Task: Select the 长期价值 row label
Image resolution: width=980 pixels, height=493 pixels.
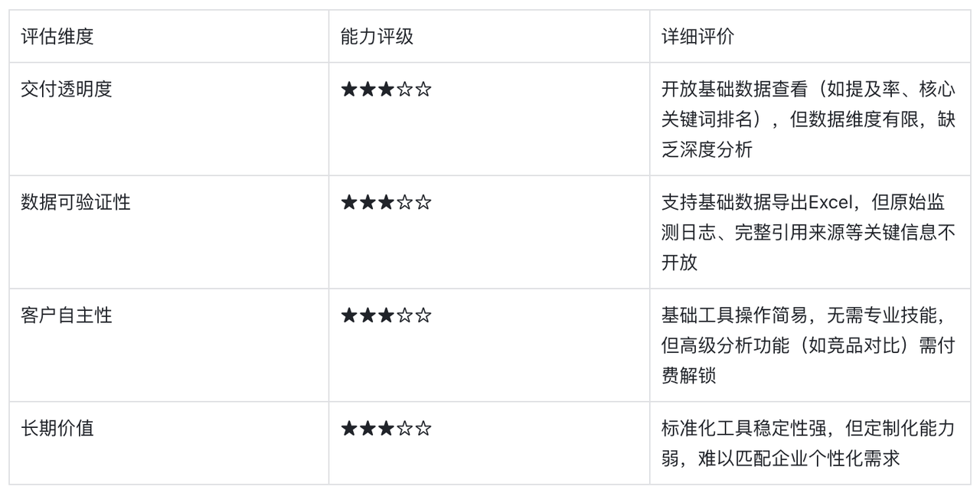Action: tap(57, 428)
